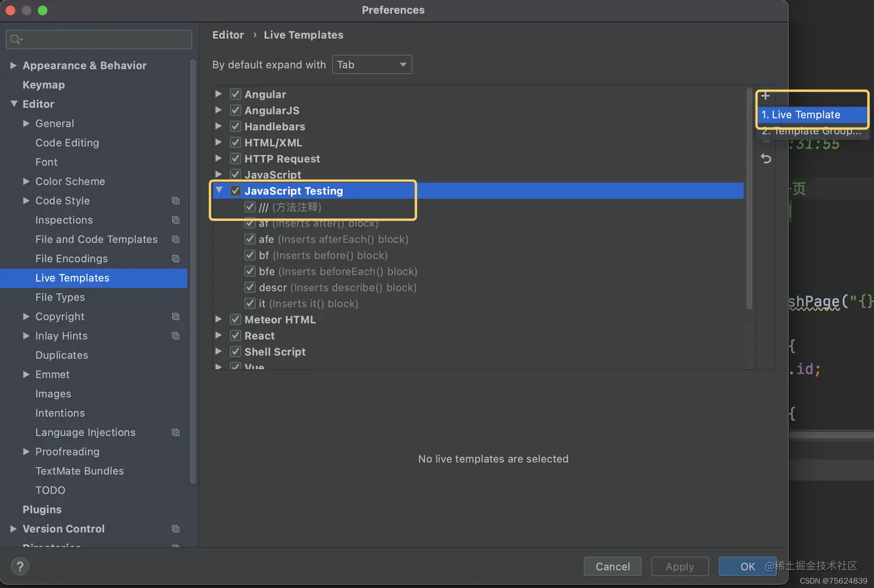Screen dimensions: 874x588
Task: Click the Cancel button
Action: [x=613, y=567]
